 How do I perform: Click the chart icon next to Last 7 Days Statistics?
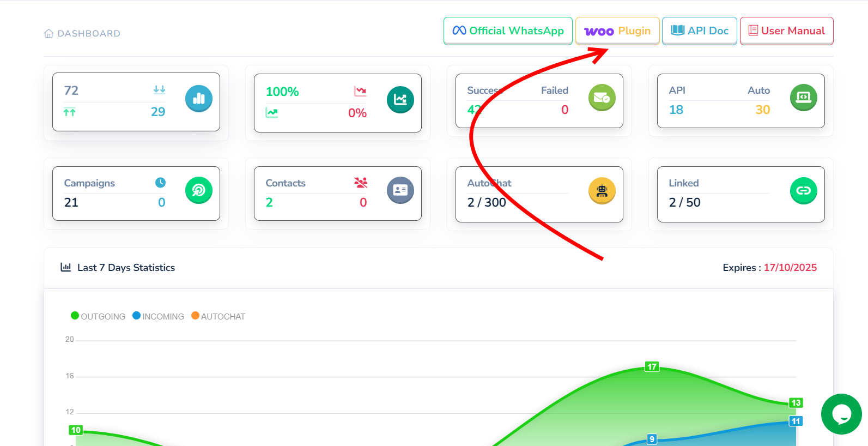pyautogui.click(x=66, y=267)
